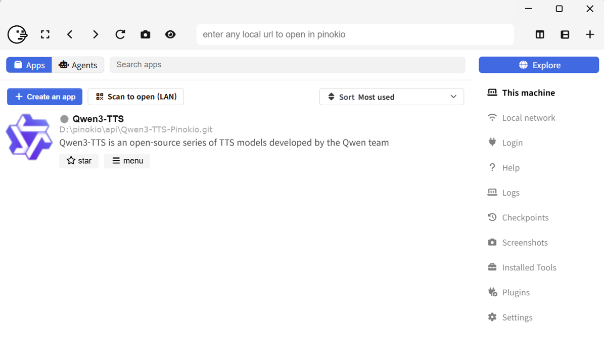
Task: Toggle fullscreen with the brackets icon
Action: coord(45,35)
